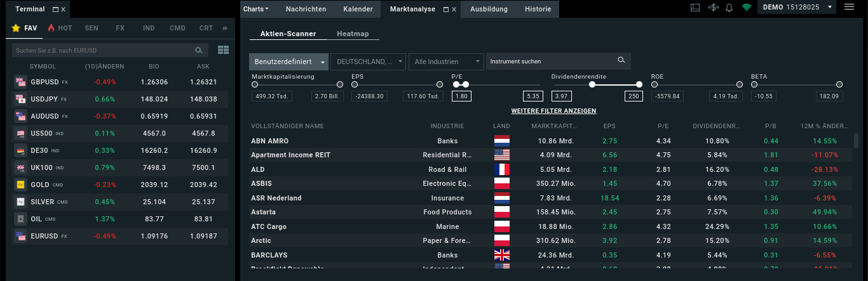Click the grid view icon in Terminal panel

pyautogui.click(x=223, y=50)
